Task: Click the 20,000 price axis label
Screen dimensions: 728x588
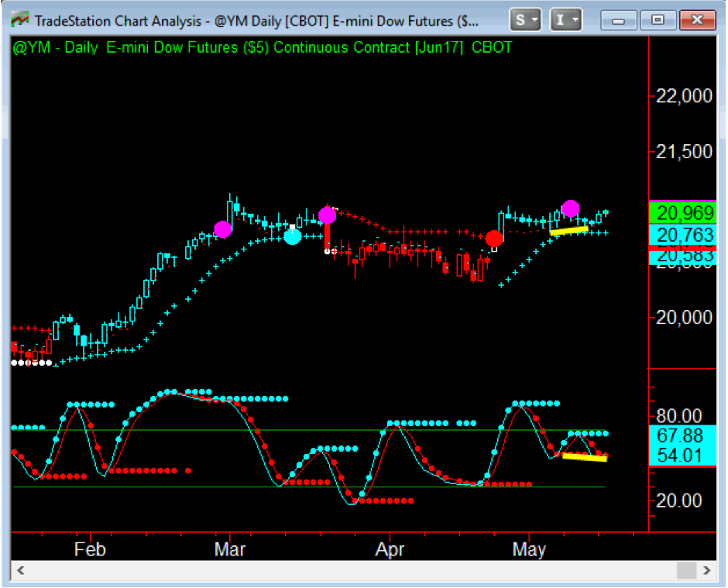Action: [684, 318]
